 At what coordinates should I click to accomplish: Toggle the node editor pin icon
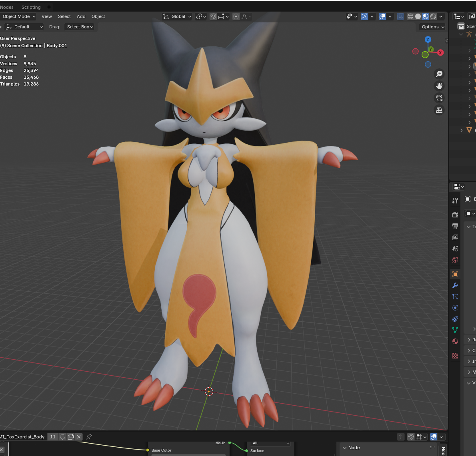click(89, 437)
